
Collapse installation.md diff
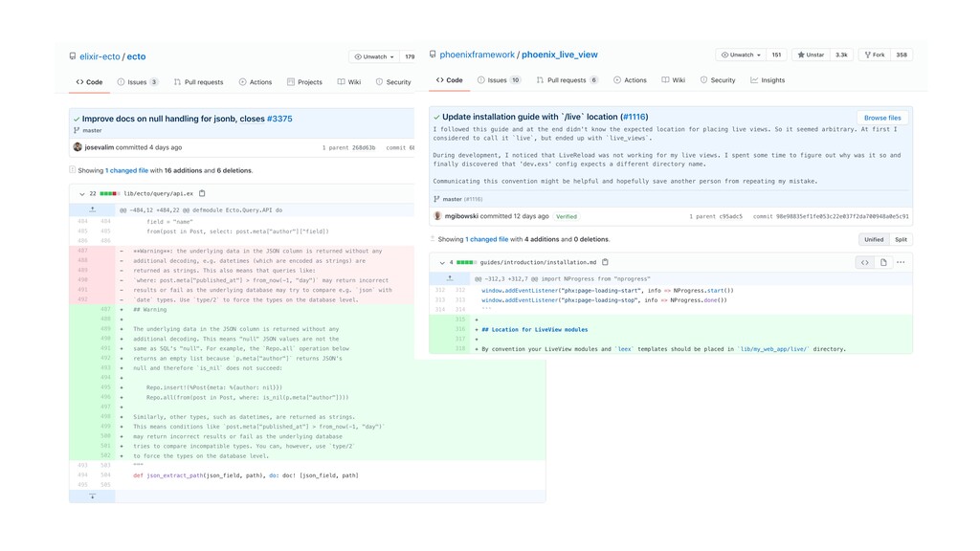(442, 263)
